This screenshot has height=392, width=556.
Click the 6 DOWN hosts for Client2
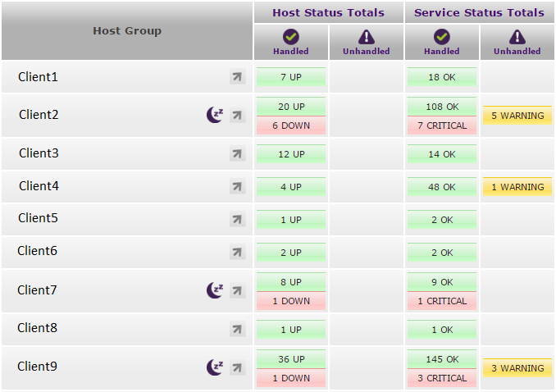(x=291, y=125)
